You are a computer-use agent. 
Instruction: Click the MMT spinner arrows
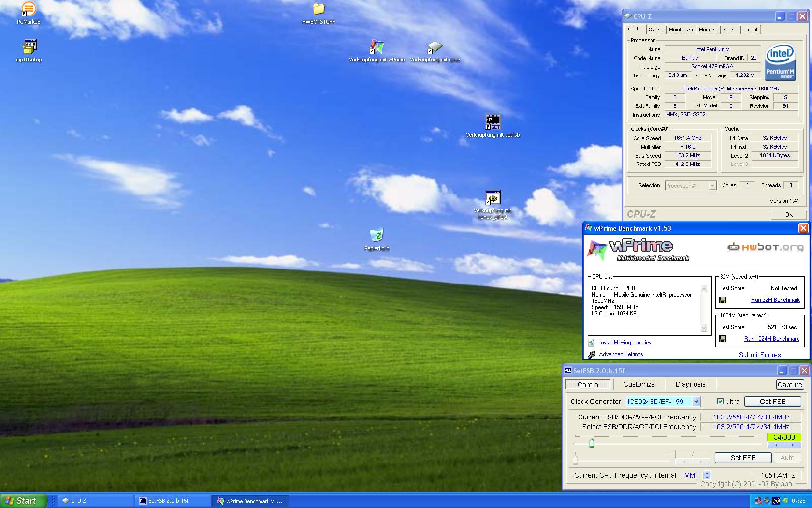(707, 475)
